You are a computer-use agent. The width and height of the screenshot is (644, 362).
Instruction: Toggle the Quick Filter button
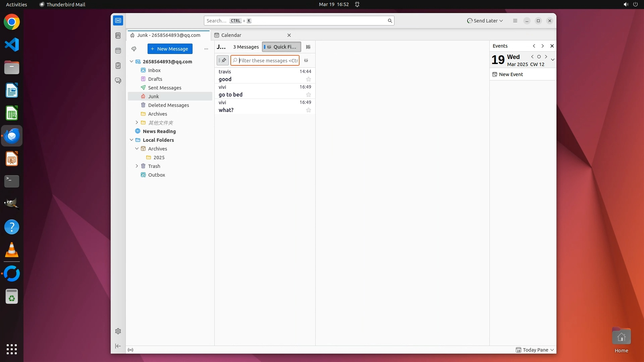click(x=281, y=47)
